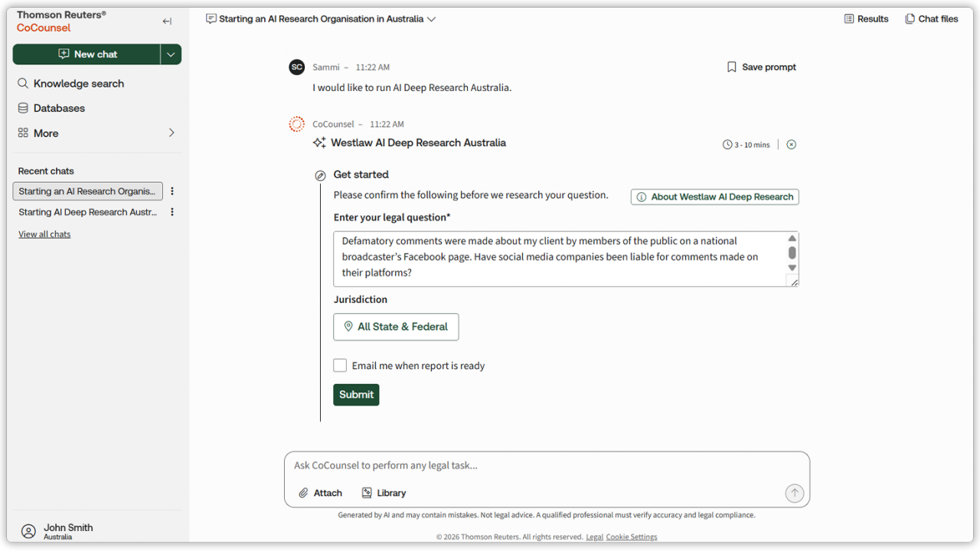Open the dropdown arrow next to New chat

point(171,54)
